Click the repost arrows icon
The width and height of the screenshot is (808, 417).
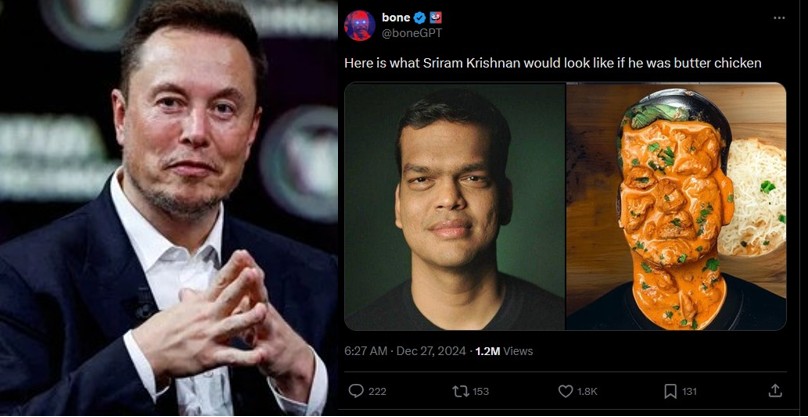click(459, 391)
